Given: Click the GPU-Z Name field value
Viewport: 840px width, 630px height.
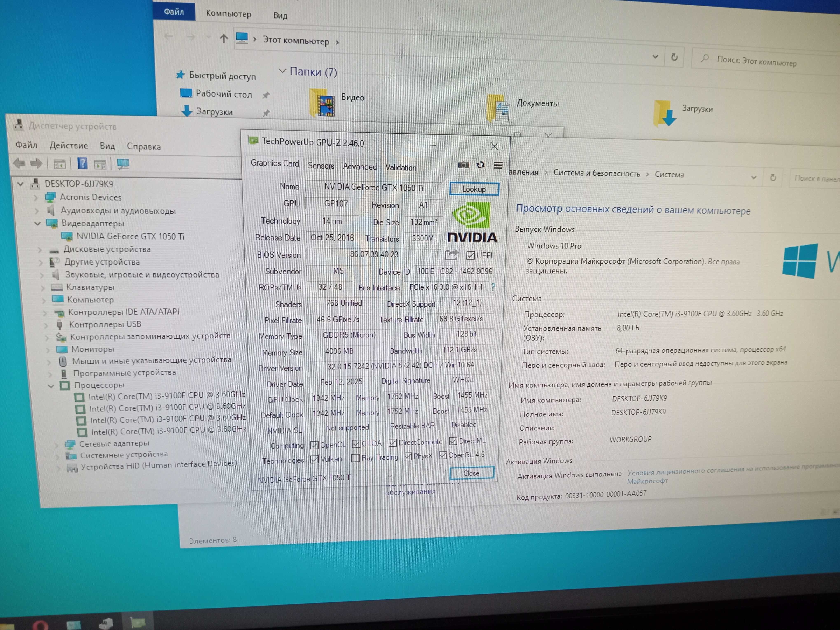Looking at the screenshot, I should [x=374, y=187].
